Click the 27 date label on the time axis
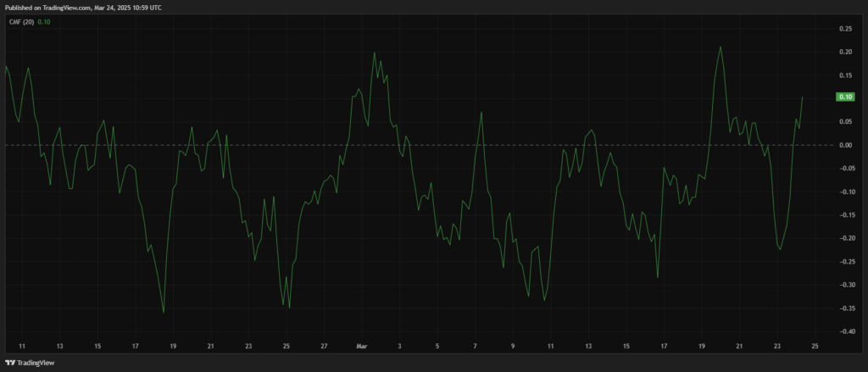Image resolution: width=868 pixels, height=372 pixels. [324, 347]
